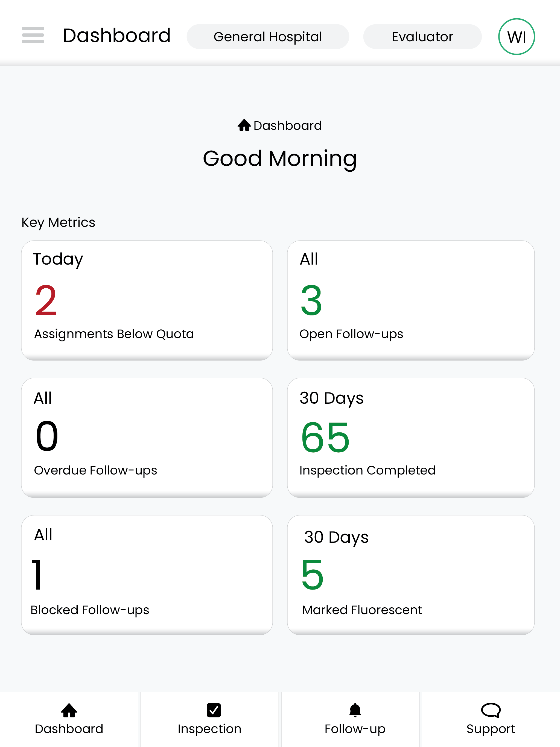Switch to the Support tab

(491, 719)
